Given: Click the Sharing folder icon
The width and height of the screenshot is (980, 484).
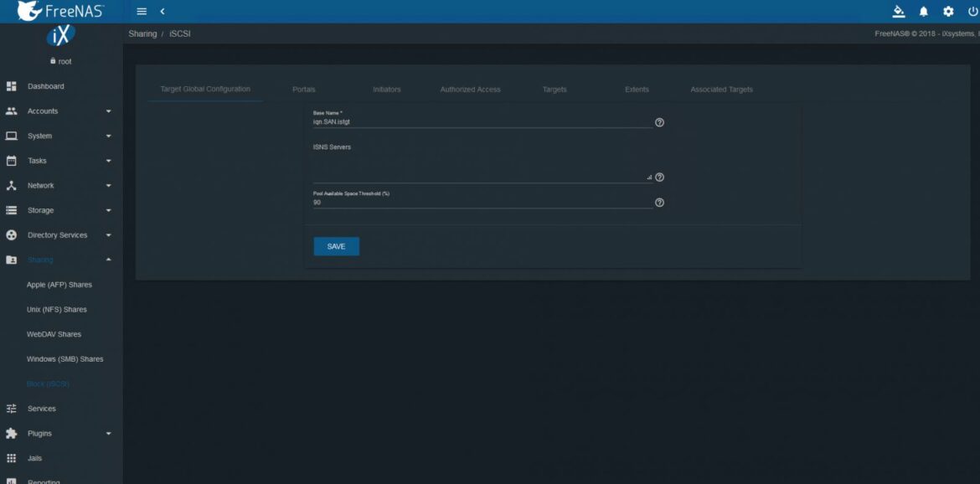Looking at the screenshot, I should (11, 260).
